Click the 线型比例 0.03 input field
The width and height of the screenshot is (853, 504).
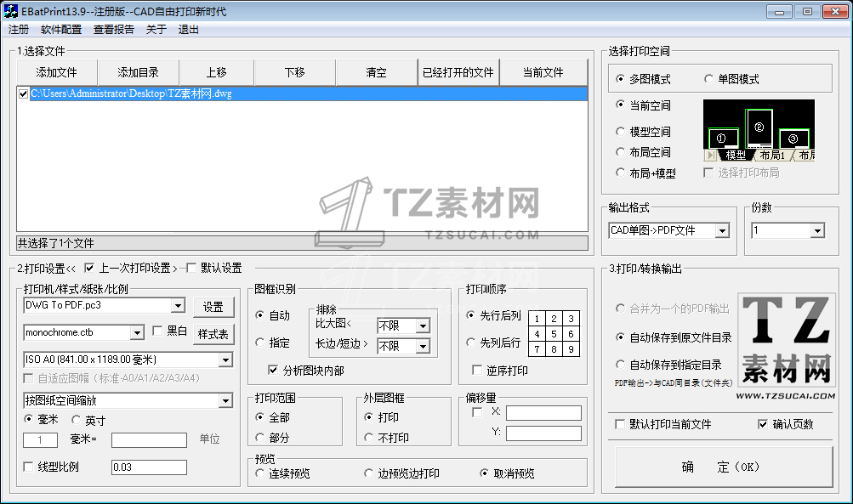[149, 467]
